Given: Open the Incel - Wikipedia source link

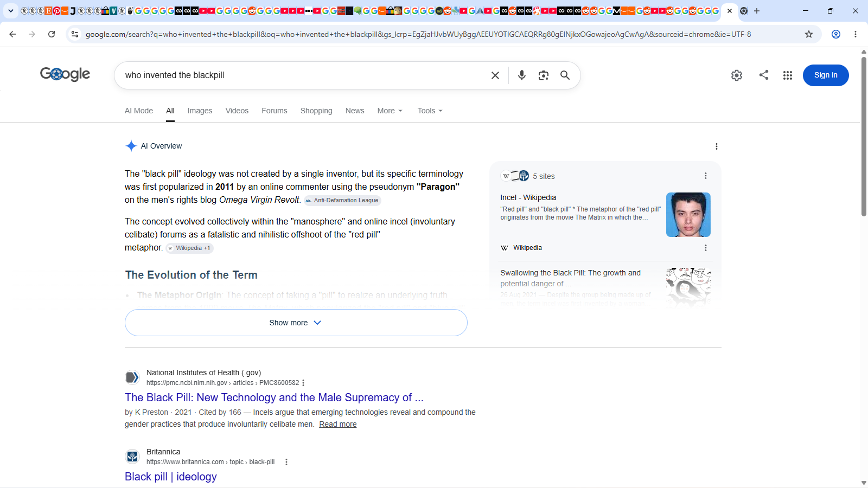Looking at the screenshot, I should 528,197.
